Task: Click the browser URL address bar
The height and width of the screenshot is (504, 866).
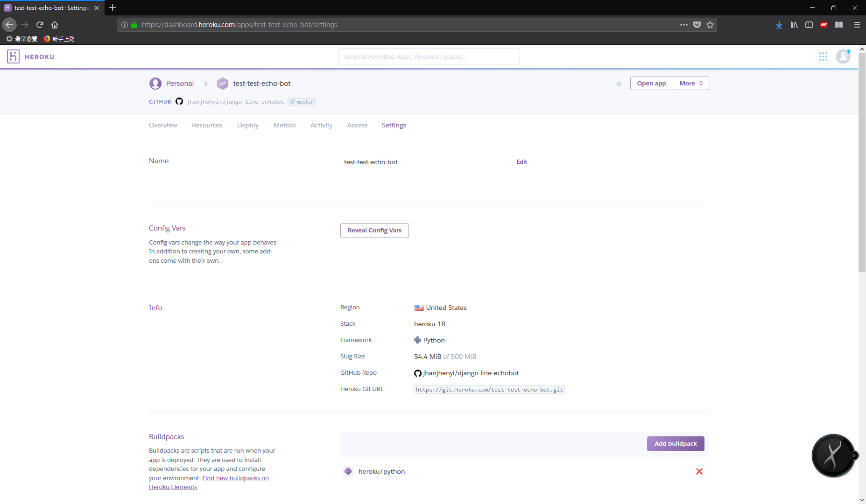Action: pos(408,25)
